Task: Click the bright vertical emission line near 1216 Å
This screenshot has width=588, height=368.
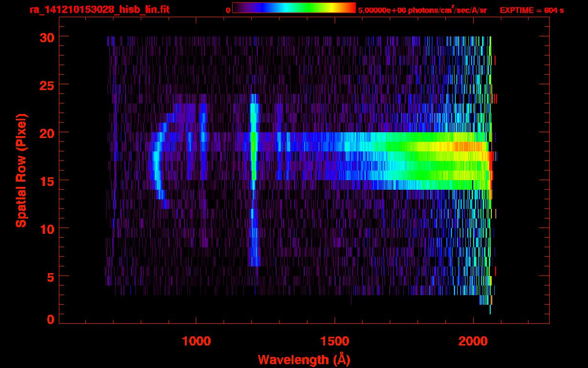Action: click(254, 180)
